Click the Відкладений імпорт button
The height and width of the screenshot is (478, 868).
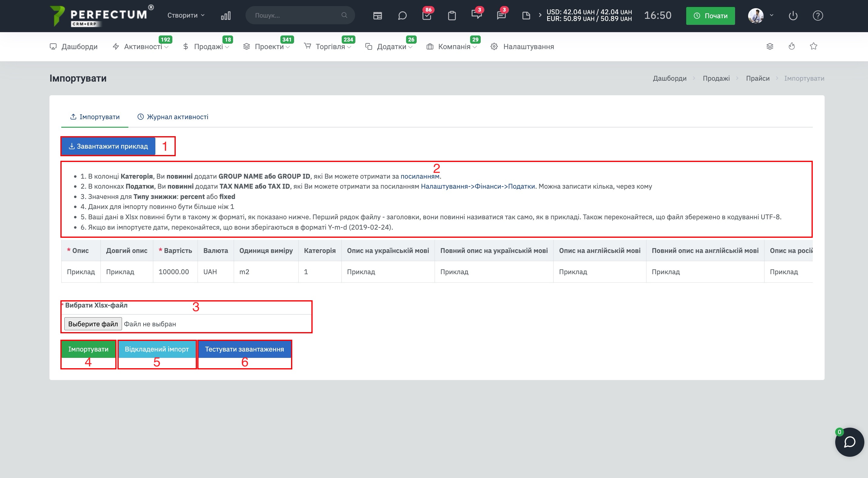[157, 349]
